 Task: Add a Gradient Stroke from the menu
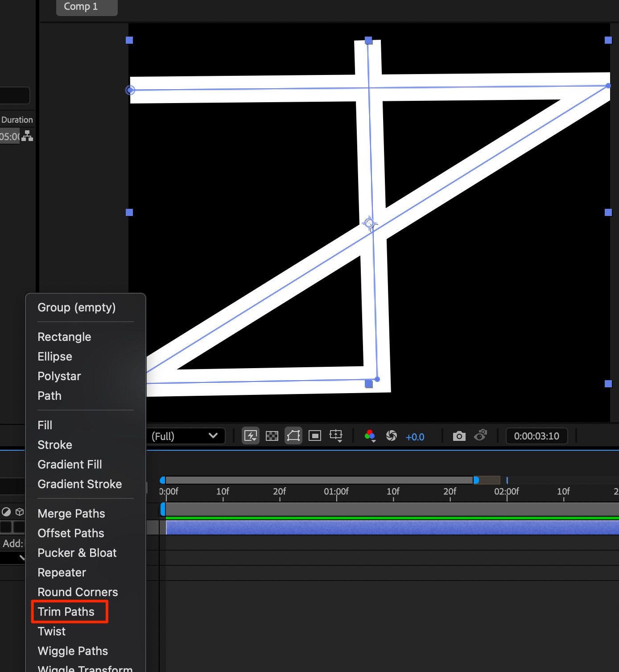[79, 484]
